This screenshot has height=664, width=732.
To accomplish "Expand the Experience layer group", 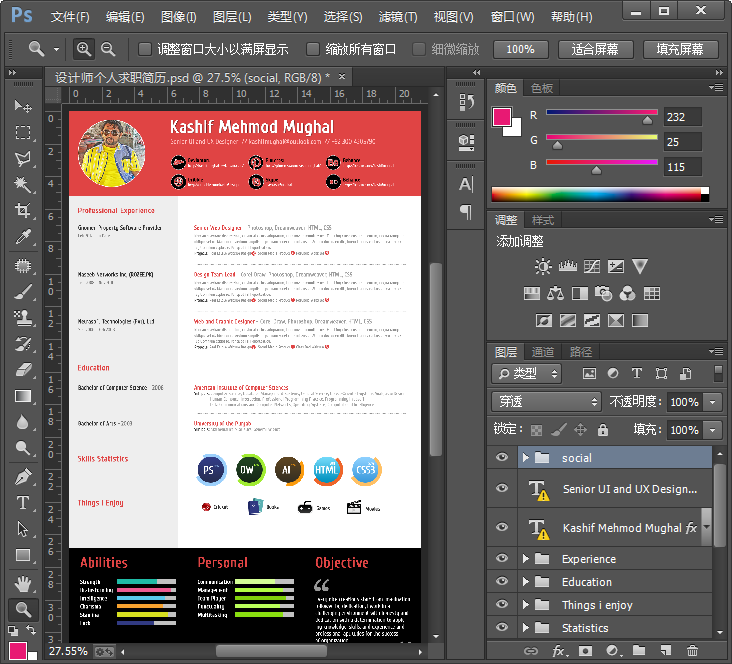I will pos(525,559).
